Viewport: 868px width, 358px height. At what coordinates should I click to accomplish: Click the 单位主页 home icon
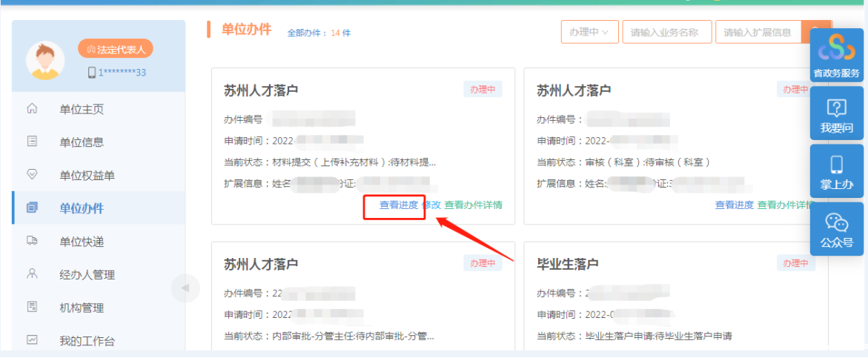click(32, 109)
